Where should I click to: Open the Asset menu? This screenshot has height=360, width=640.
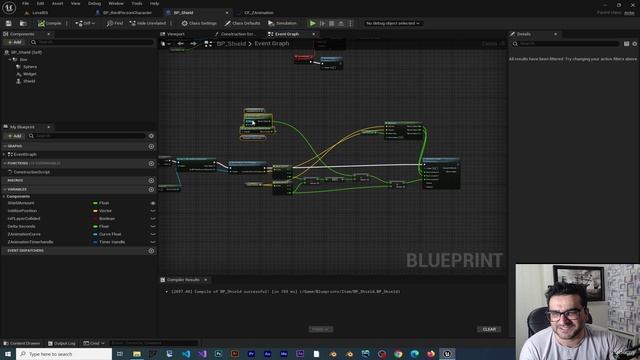(57, 3)
